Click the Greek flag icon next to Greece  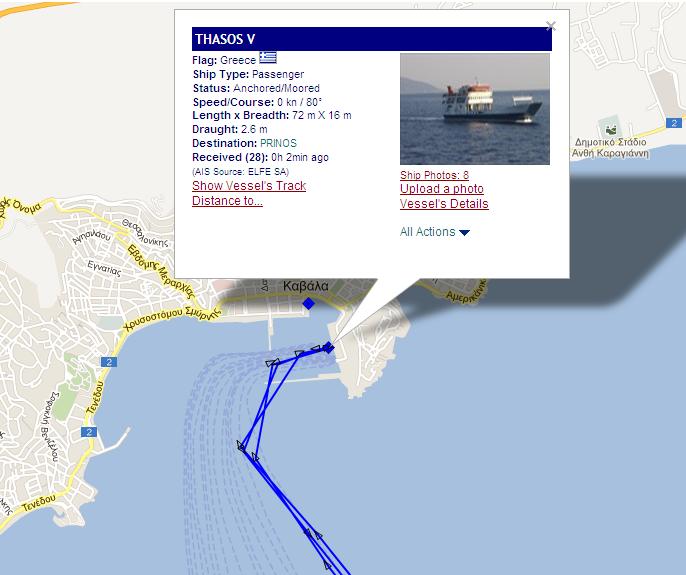tap(268, 58)
